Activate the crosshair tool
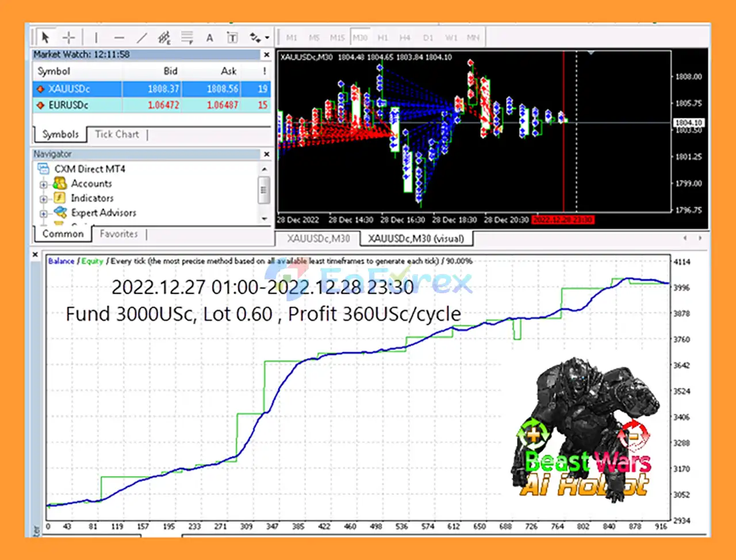The image size is (736, 560). pyautogui.click(x=68, y=38)
